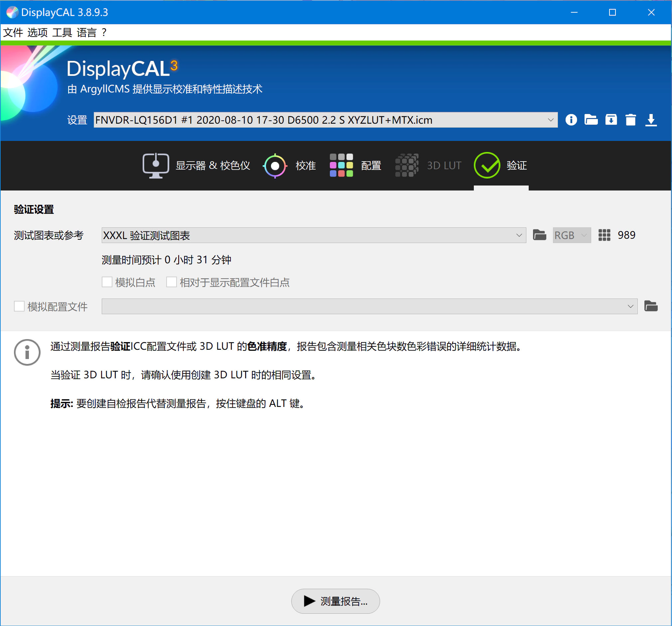Viewport: 672px width, 626px height.
Task: Click the 验证设置 heading
Action: pos(34,209)
